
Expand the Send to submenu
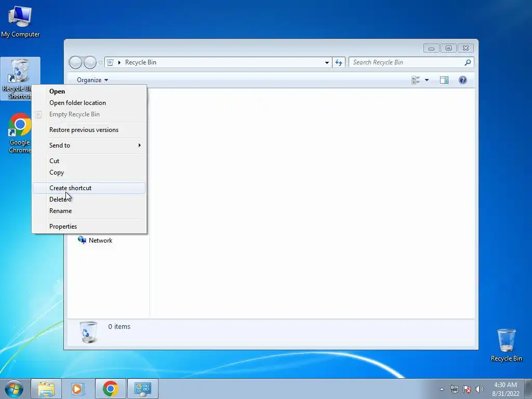point(89,145)
